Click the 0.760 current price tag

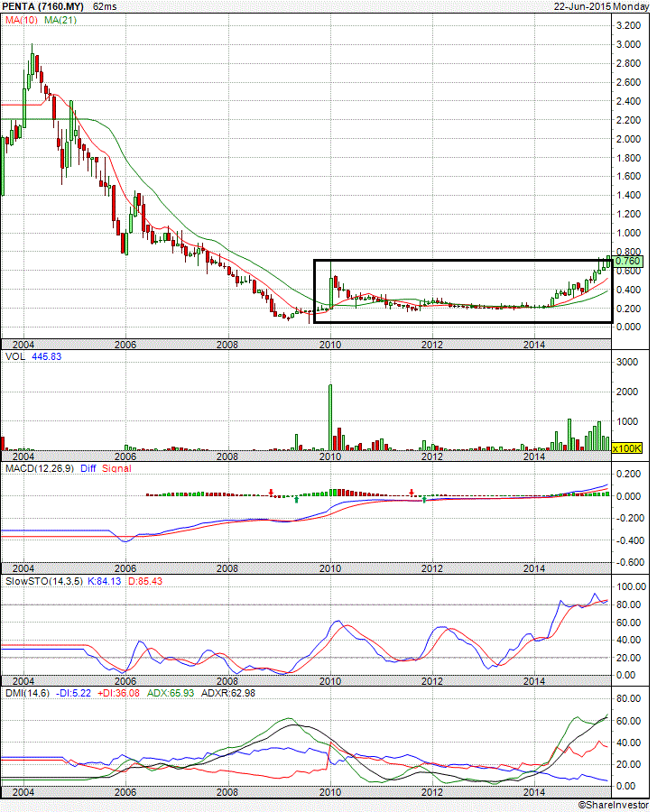pyautogui.click(x=627, y=261)
